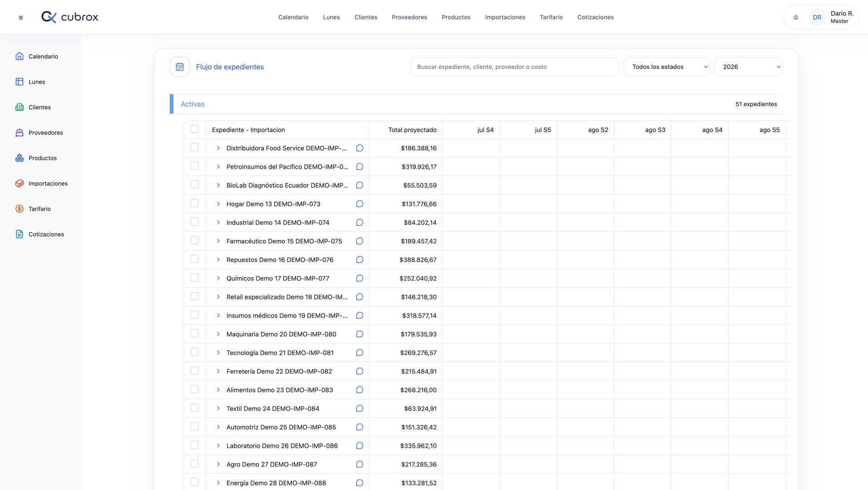Image resolution: width=868 pixels, height=490 pixels.
Task: Open comments for Textil Demo 24 row
Action: click(x=360, y=408)
